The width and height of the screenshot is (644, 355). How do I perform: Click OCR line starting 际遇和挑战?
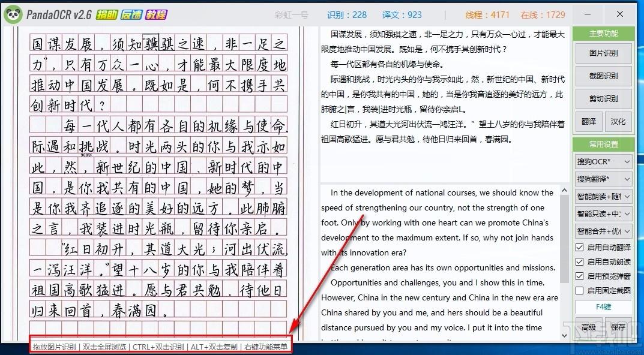pos(448,79)
